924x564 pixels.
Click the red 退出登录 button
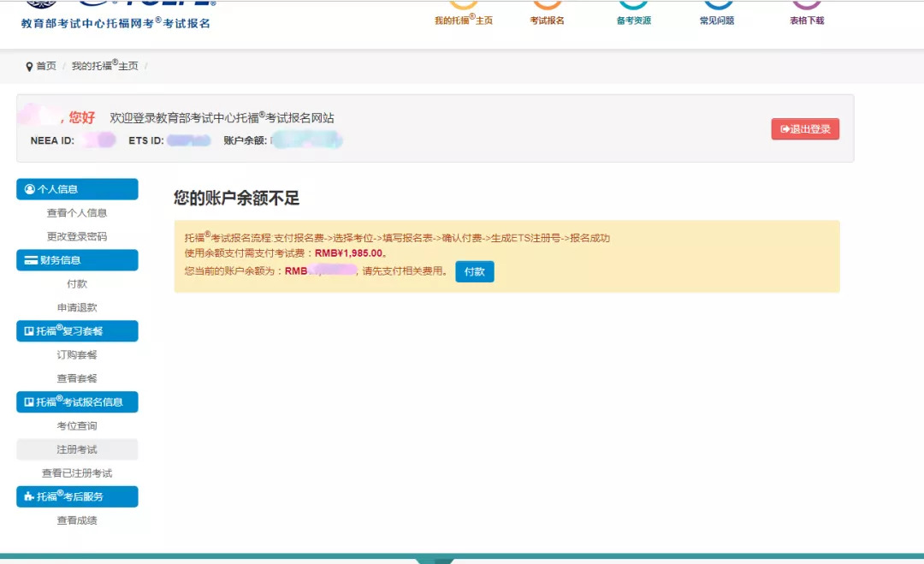tap(804, 128)
